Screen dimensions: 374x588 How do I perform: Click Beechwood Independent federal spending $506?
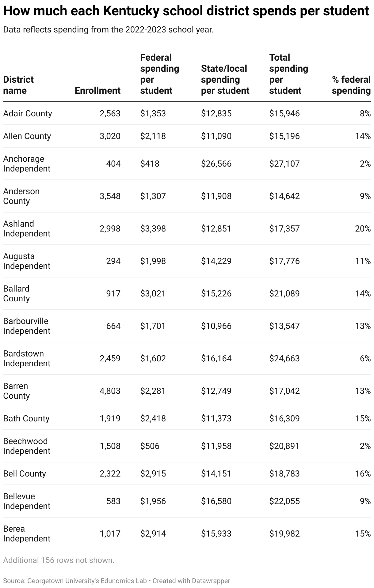click(x=150, y=446)
